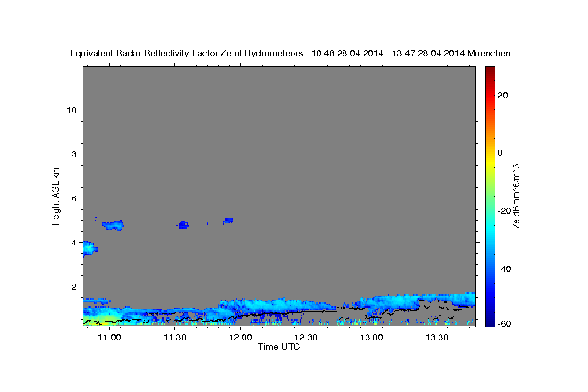Click the height axis label 8
This screenshot has height=392, width=588.
[x=73, y=154]
